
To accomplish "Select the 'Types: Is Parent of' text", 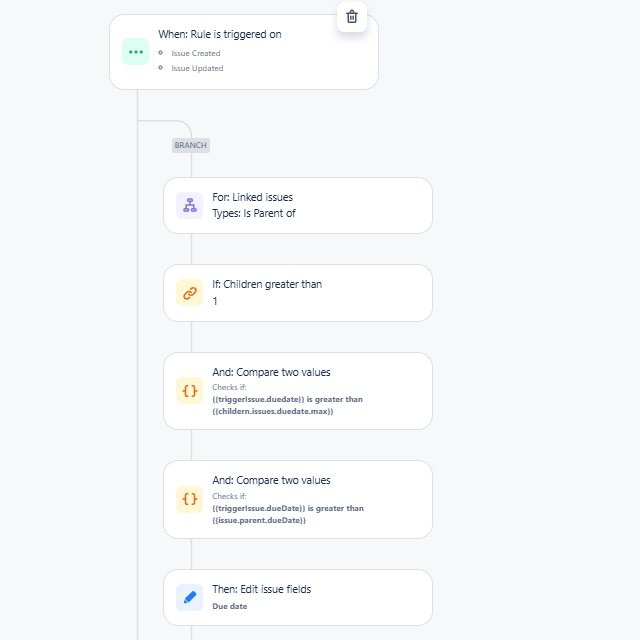I will (x=253, y=213).
